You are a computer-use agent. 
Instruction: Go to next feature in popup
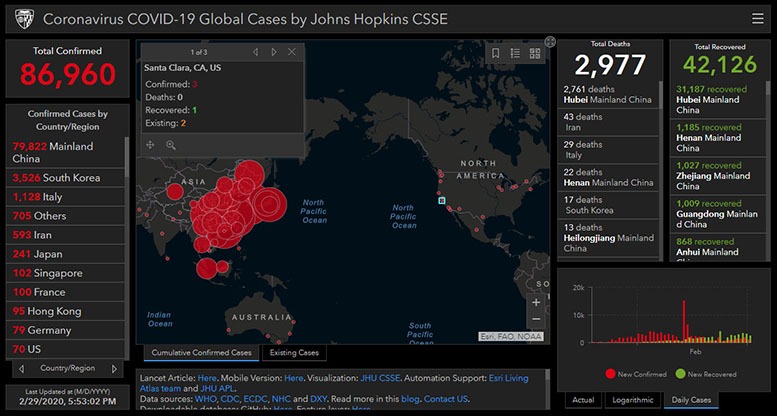[274, 51]
